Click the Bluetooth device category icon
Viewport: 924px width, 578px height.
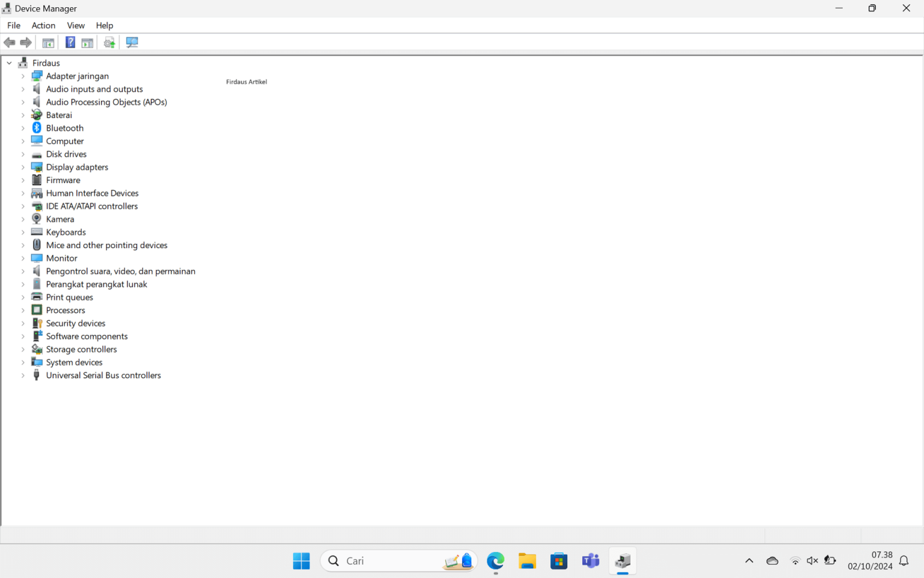click(37, 128)
